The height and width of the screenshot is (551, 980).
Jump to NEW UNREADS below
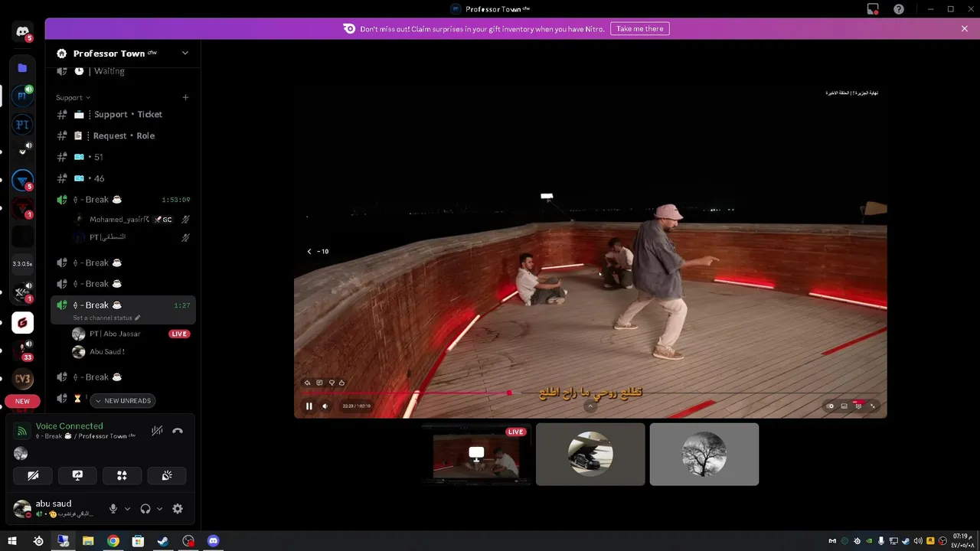(x=122, y=400)
